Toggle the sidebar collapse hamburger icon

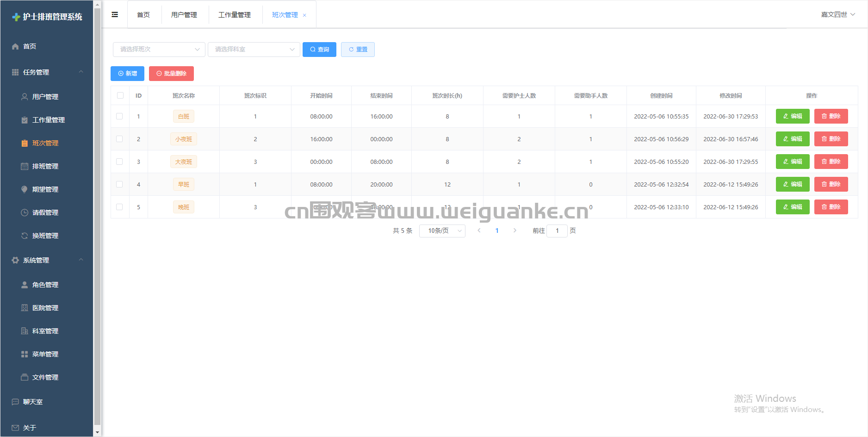tap(115, 15)
